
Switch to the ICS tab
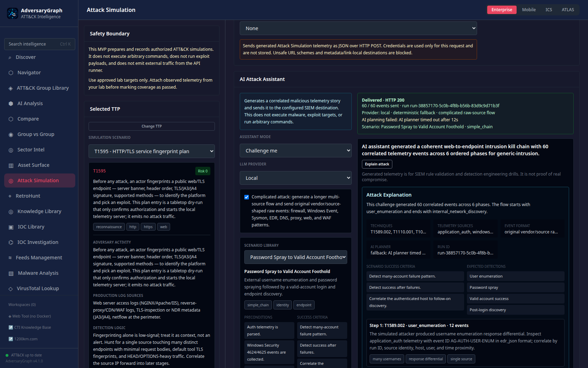click(548, 10)
